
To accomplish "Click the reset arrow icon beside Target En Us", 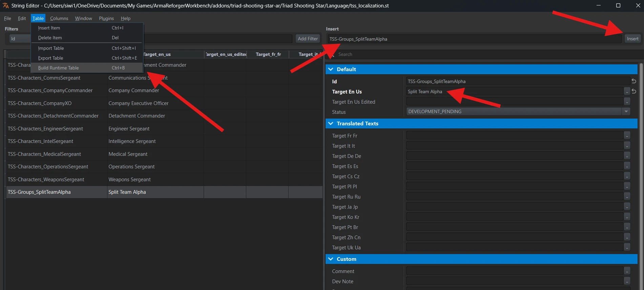I will click(x=633, y=91).
